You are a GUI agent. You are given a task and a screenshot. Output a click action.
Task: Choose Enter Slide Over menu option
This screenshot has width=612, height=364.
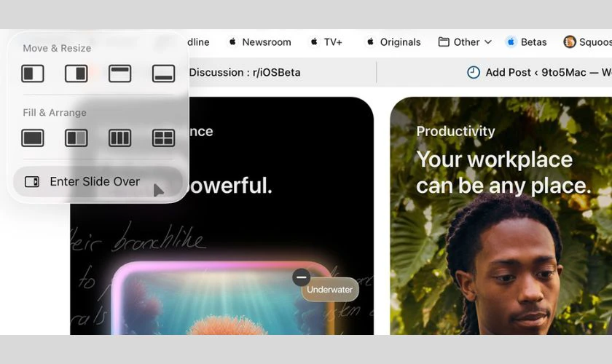click(95, 182)
